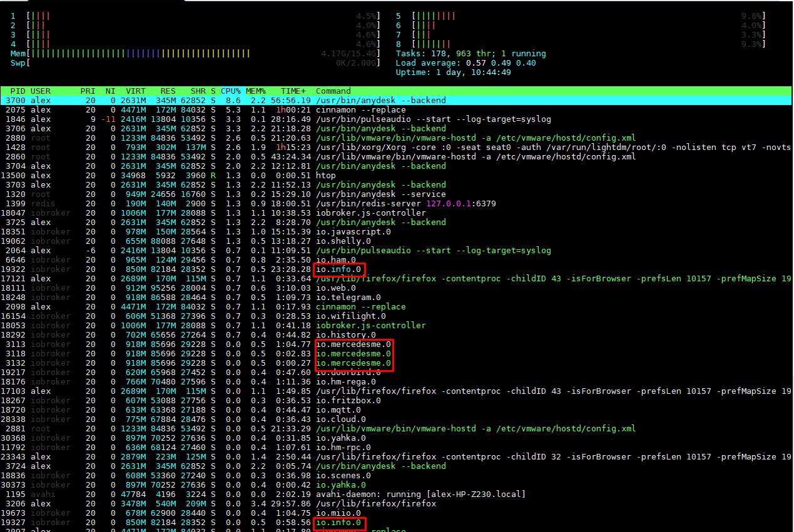Select the io.cloud.0 process row

396,419
